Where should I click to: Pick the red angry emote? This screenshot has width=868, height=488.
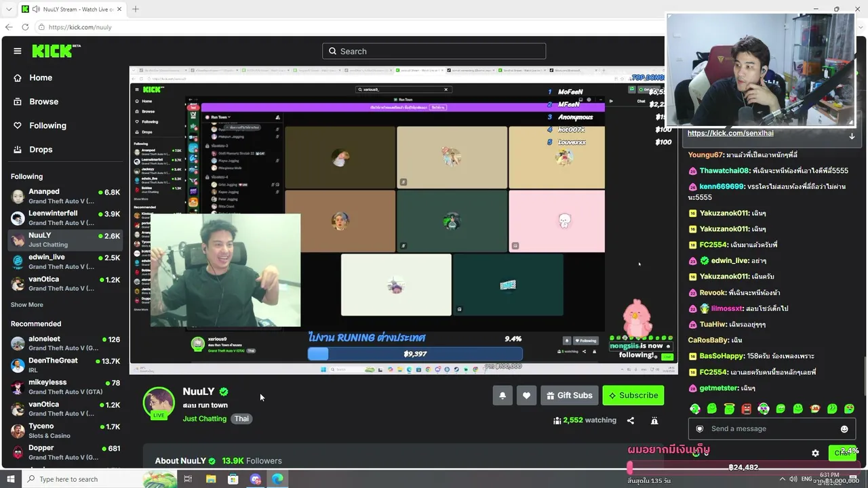pyautogui.click(x=746, y=409)
